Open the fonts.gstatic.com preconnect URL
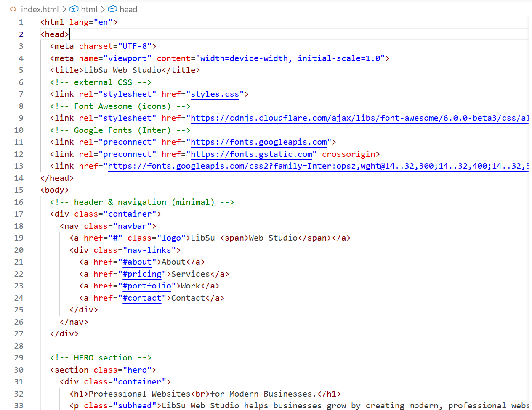This screenshot has width=532, height=410. [251, 154]
